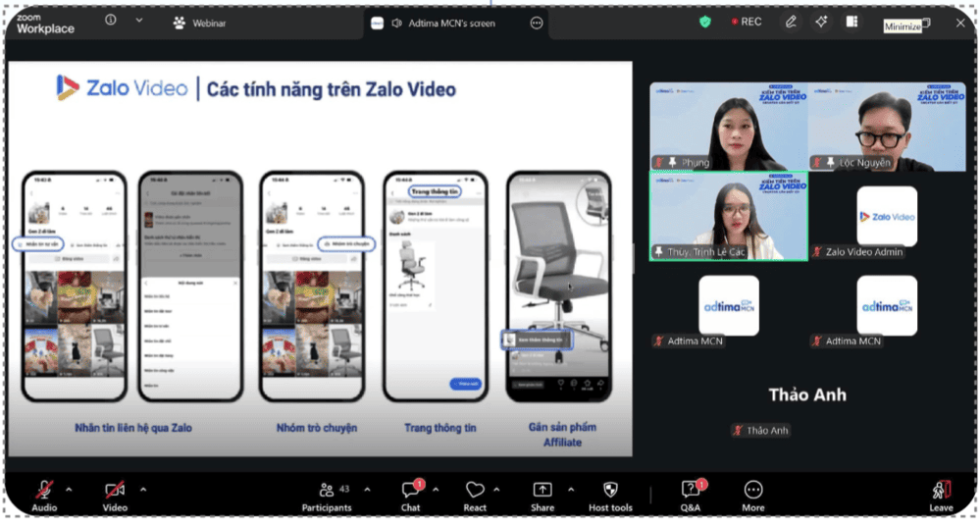Click the green encryption shield icon
980x525 pixels.
(x=705, y=22)
